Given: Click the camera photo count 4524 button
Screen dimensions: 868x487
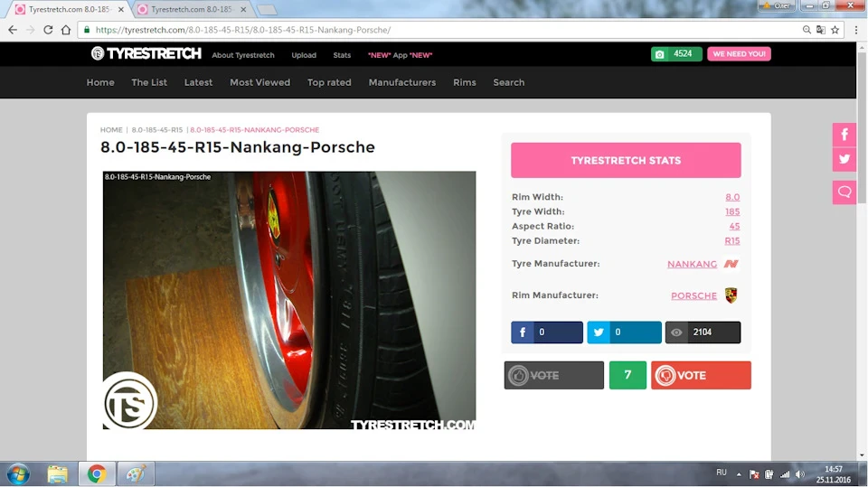Looking at the screenshot, I should (676, 53).
